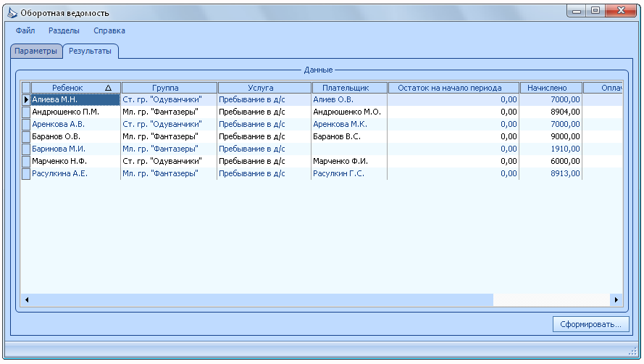The height and width of the screenshot is (364, 644).
Task: Click the group cell in the Марченко Н.Ф. row
Action: 169,161
